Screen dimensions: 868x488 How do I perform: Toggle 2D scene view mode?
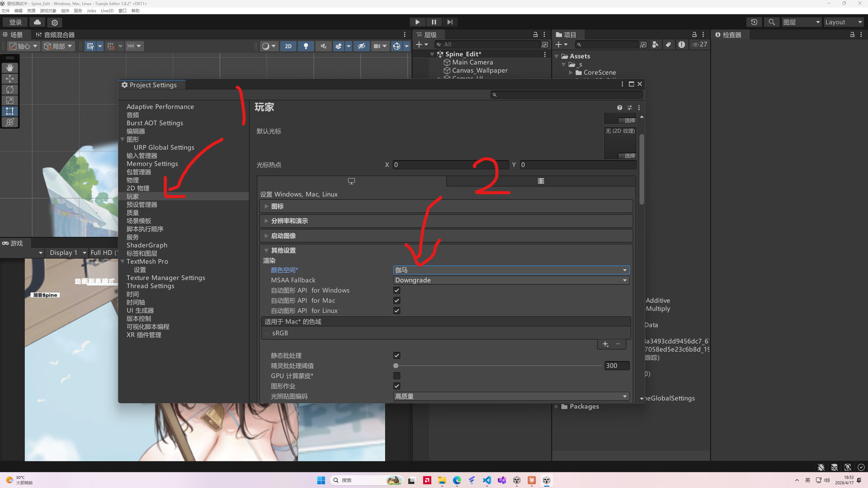288,46
